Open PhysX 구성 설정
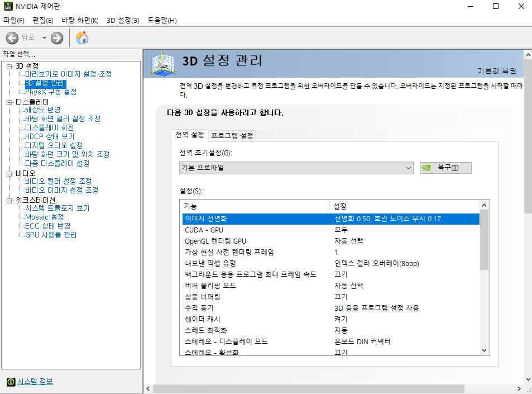Image resolution: width=532 pixels, height=394 pixels. pyautogui.click(x=51, y=92)
